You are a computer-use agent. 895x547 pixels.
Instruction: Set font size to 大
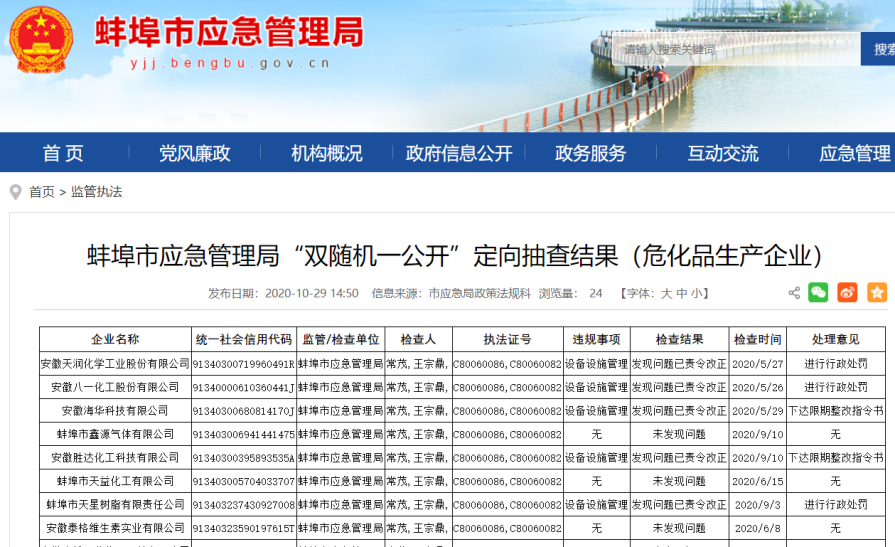[666, 293]
